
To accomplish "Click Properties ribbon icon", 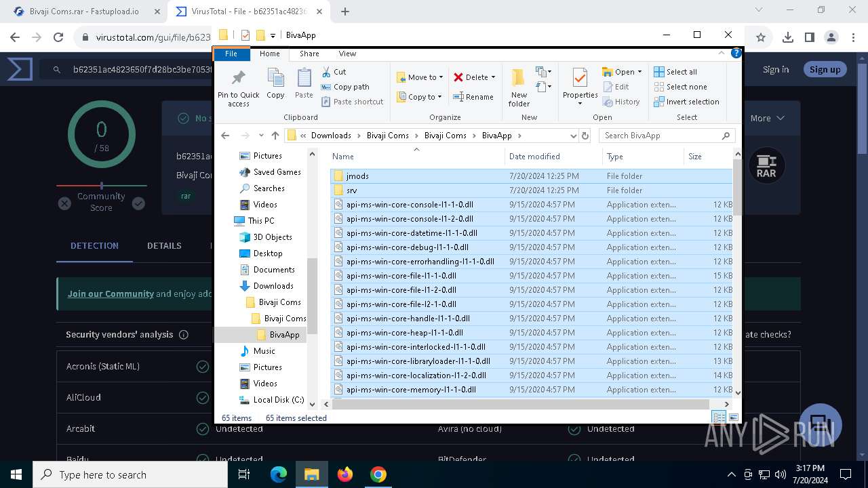I will [x=580, y=78].
